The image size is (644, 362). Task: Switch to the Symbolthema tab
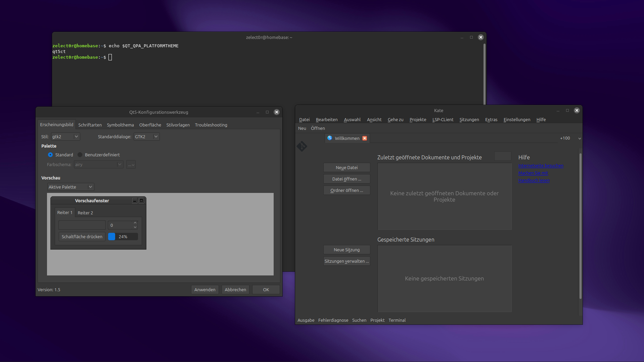click(121, 125)
